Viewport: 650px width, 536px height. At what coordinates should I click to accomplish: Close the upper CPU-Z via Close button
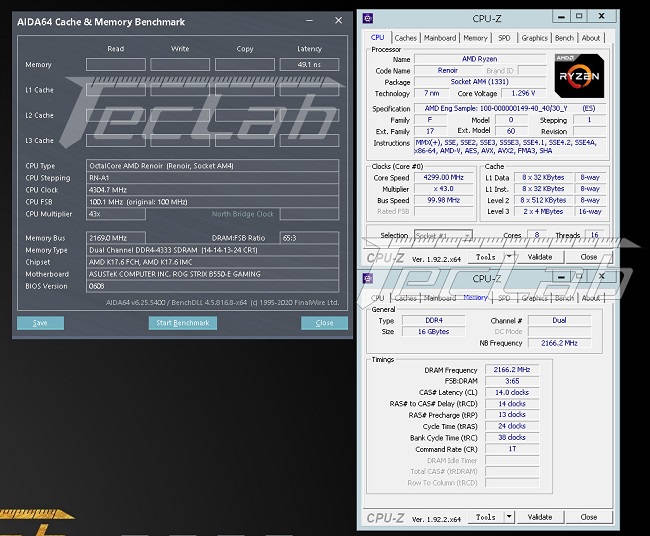(589, 257)
